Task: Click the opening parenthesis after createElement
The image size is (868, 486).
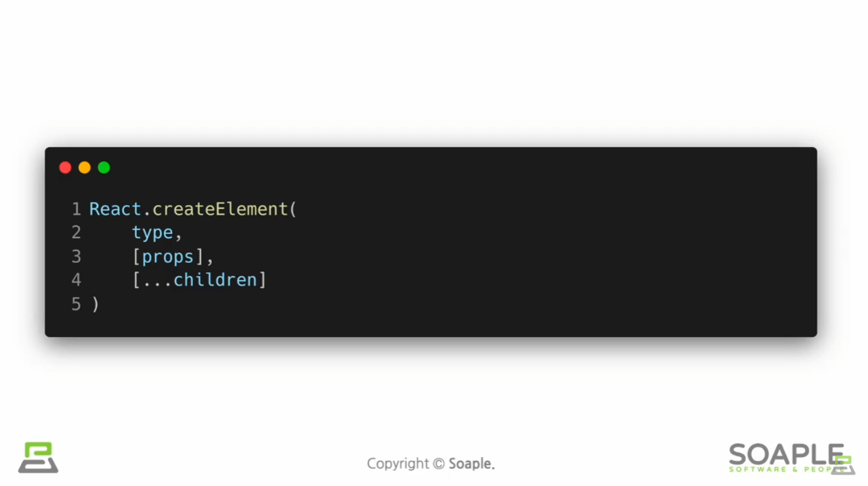Action: (293, 209)
